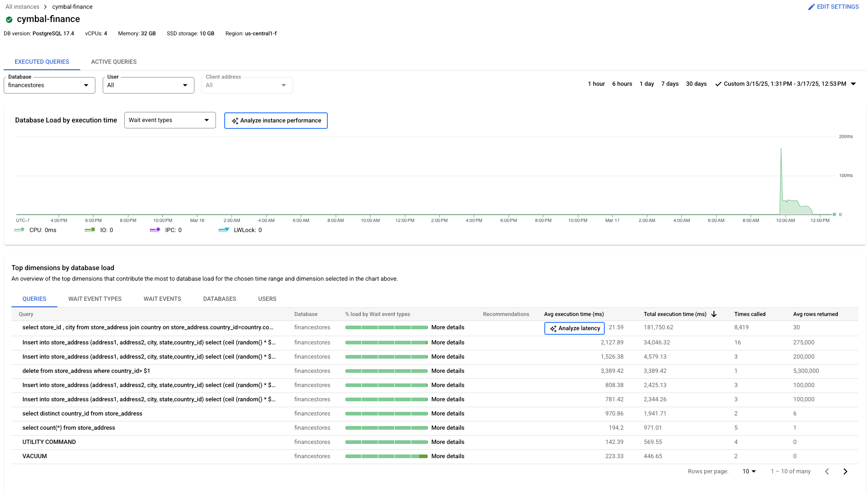Switch to the ACTIVE QUERIES tab
The image size is (868, 493).
113,61
